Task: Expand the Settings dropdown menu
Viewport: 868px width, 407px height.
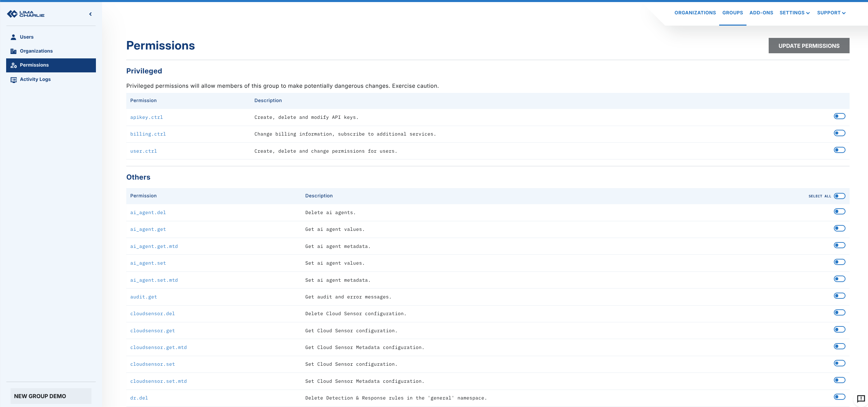Action: click(794, 13)
